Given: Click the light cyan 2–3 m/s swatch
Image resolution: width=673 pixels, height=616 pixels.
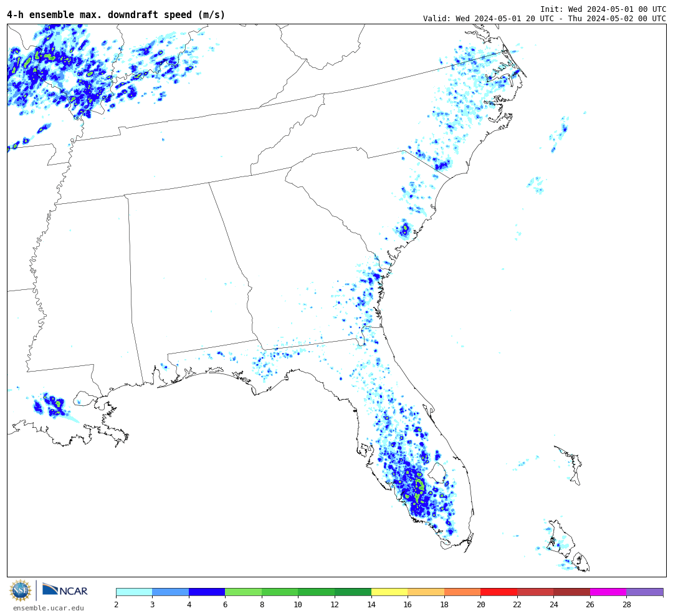Looking at the screenshot, I should 135,592.
